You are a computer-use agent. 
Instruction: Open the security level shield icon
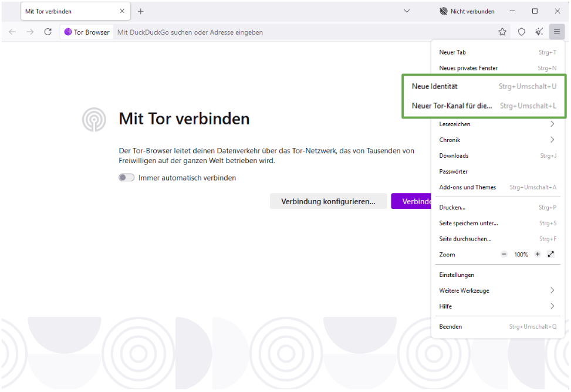[521, 32]
